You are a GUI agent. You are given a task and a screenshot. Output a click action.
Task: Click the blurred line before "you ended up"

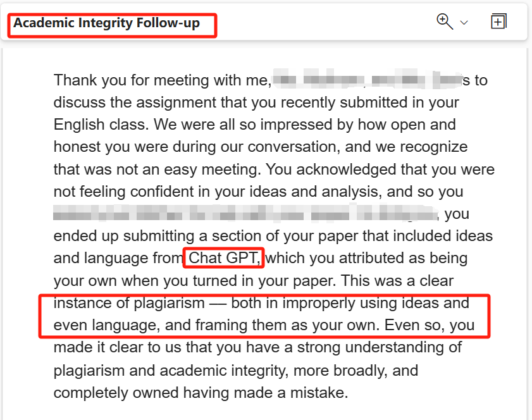pyautogui.click(x=245, y=213)
